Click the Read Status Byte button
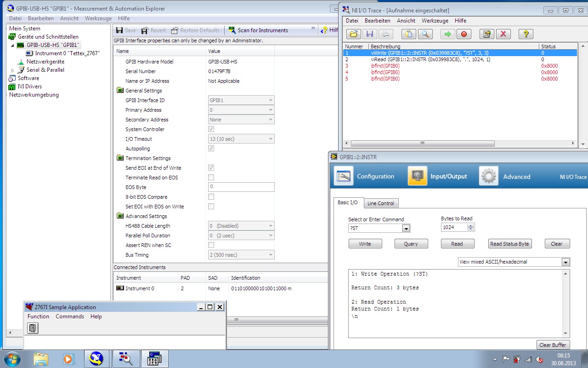This screenshot has height=368, width=588. point(510,244)
